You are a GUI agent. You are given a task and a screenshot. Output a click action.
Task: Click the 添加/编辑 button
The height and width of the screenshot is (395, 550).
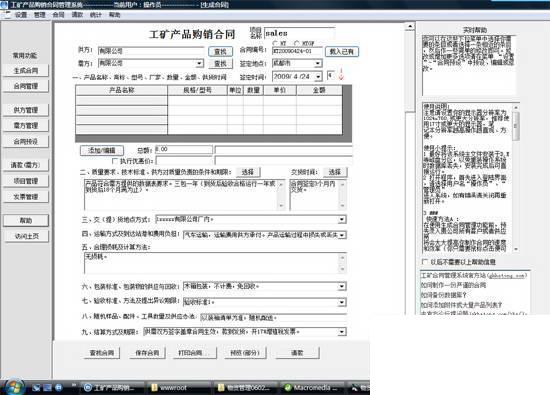tap(102, 150)
